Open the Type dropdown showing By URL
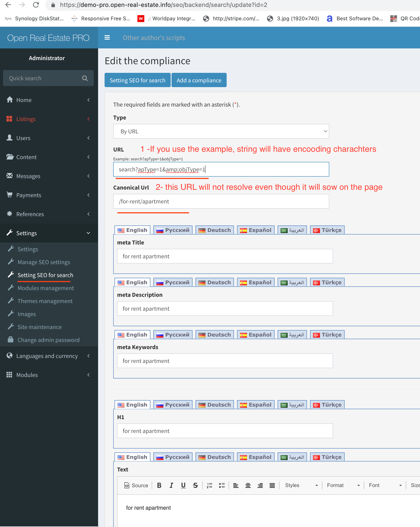This screenshot has width=420, height=527. [x=221, y=131]
